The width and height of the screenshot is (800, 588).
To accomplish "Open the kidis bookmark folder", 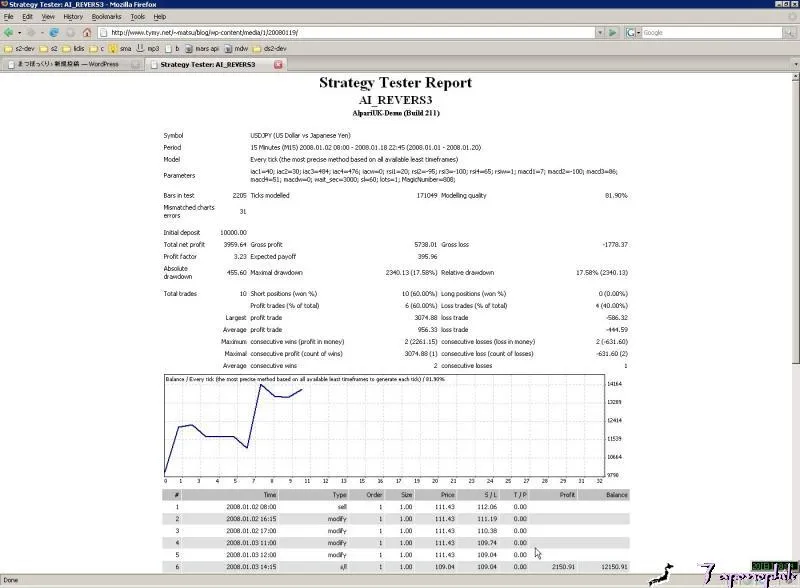I will (78, 48).
